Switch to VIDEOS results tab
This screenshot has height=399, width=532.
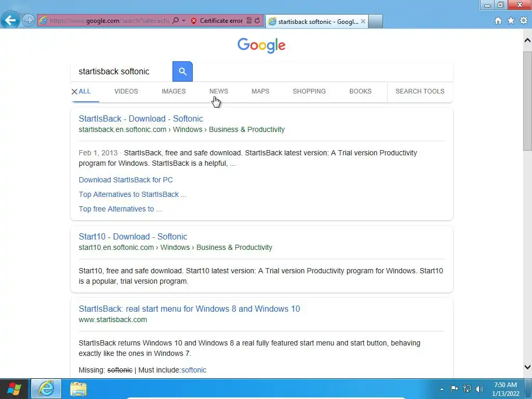coord(126,91)
